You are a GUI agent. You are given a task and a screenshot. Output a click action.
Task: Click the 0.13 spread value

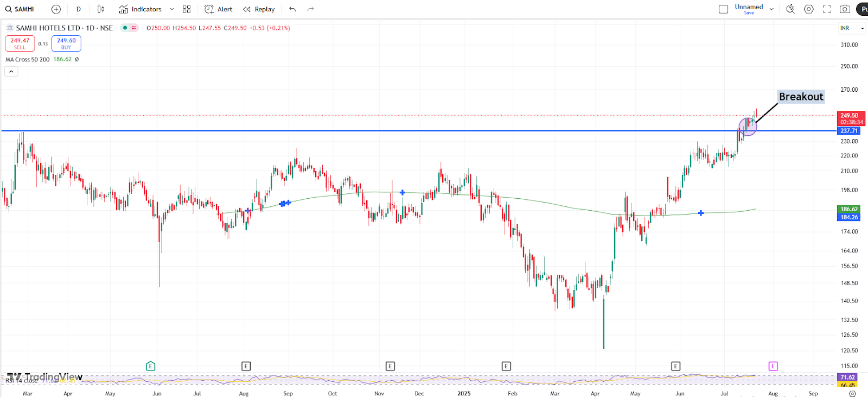coord(43,44)
